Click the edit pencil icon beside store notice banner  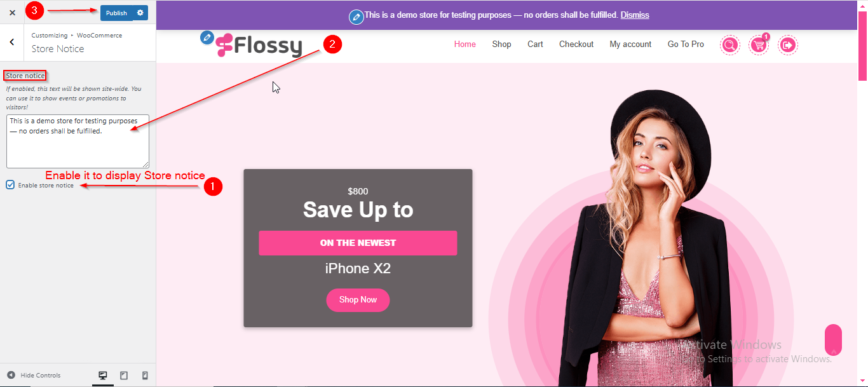(356, 17)
